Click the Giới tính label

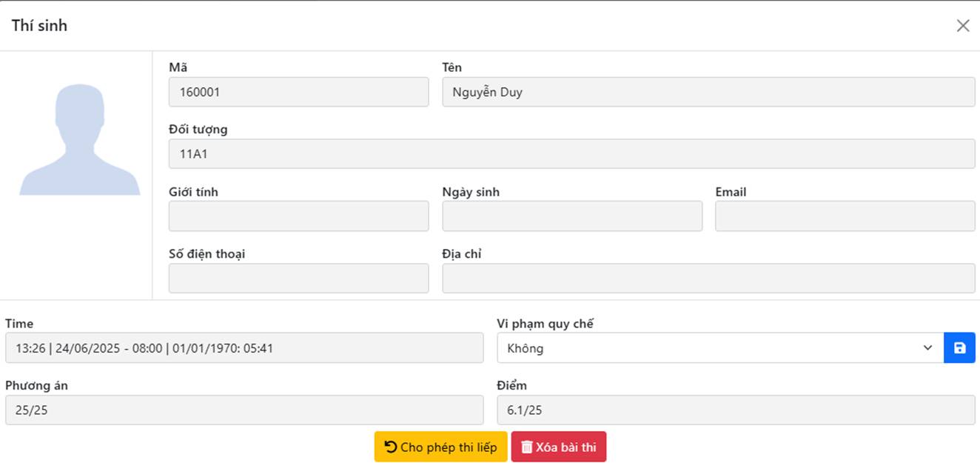coord(193,192)
